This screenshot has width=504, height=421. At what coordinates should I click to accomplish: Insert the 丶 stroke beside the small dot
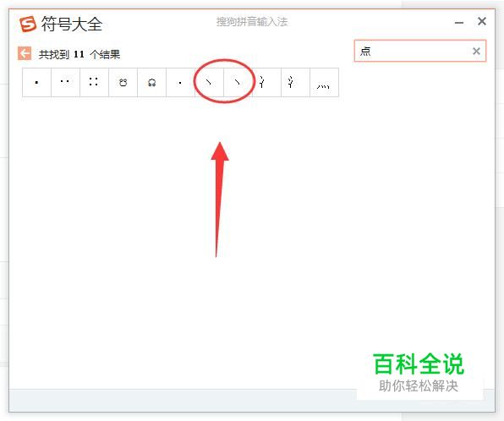tap(209, 82)
